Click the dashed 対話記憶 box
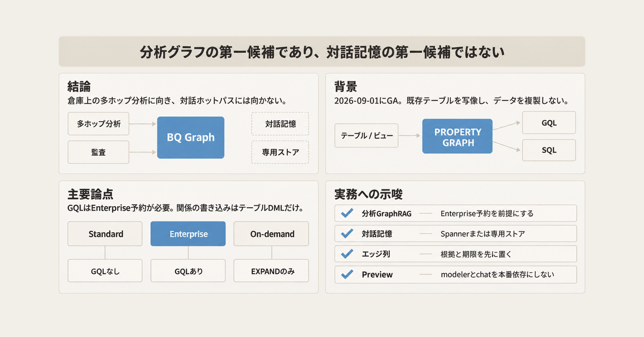644x337 pixels. tap(280, 124)
